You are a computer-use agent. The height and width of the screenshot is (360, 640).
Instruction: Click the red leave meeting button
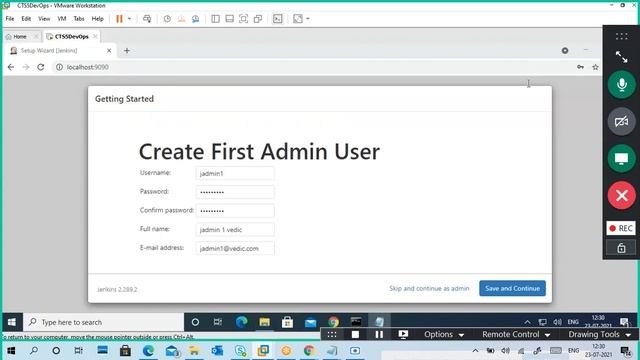click(x=621, y=195)
